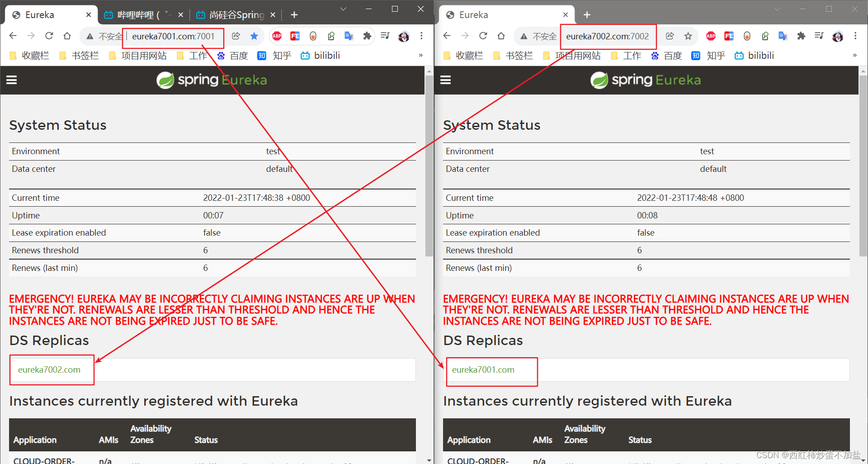This screenshot has height=464, width=868.
Task: Reload the eureka7002 page
Action: tap(483, 36)
